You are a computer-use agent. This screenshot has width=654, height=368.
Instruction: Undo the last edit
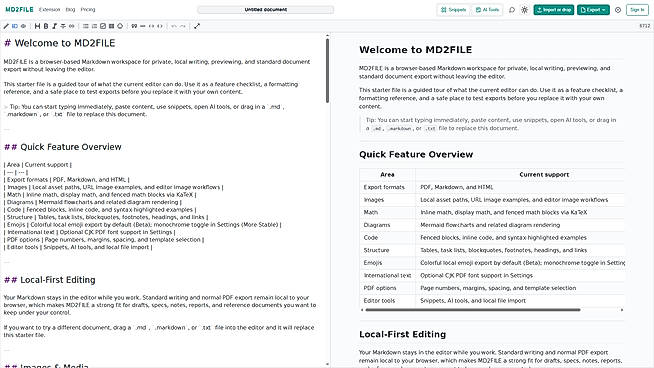click(174, 26)
